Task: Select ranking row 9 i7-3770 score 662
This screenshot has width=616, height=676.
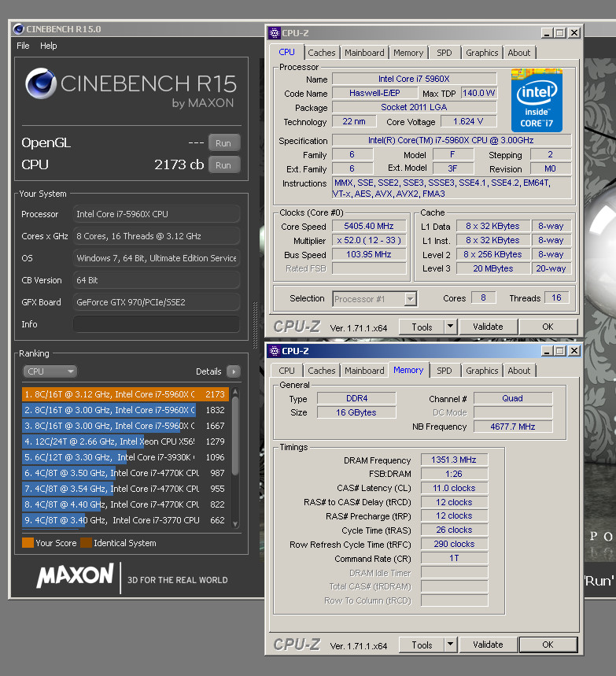Action: point(125,520)
